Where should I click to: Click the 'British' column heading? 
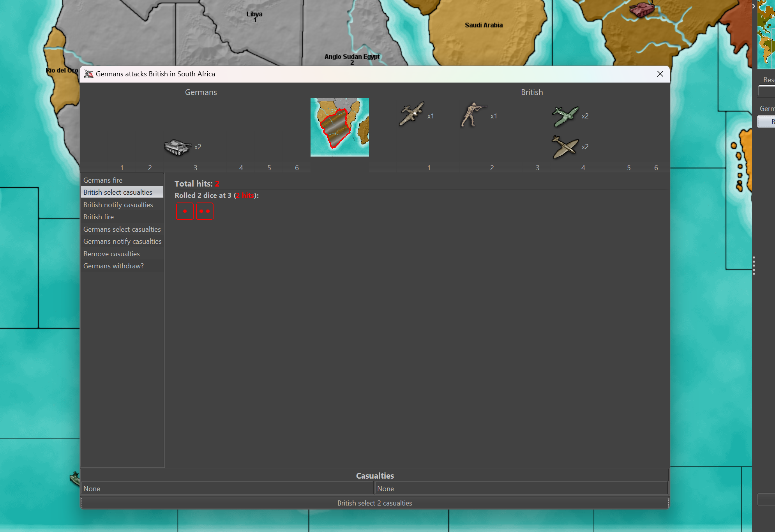(532, 92)
